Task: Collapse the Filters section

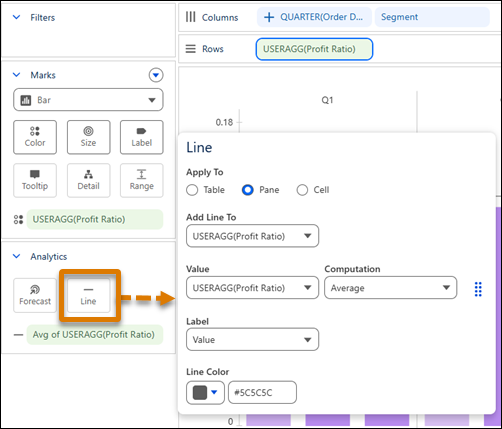Action: click(x=16, y=17)
